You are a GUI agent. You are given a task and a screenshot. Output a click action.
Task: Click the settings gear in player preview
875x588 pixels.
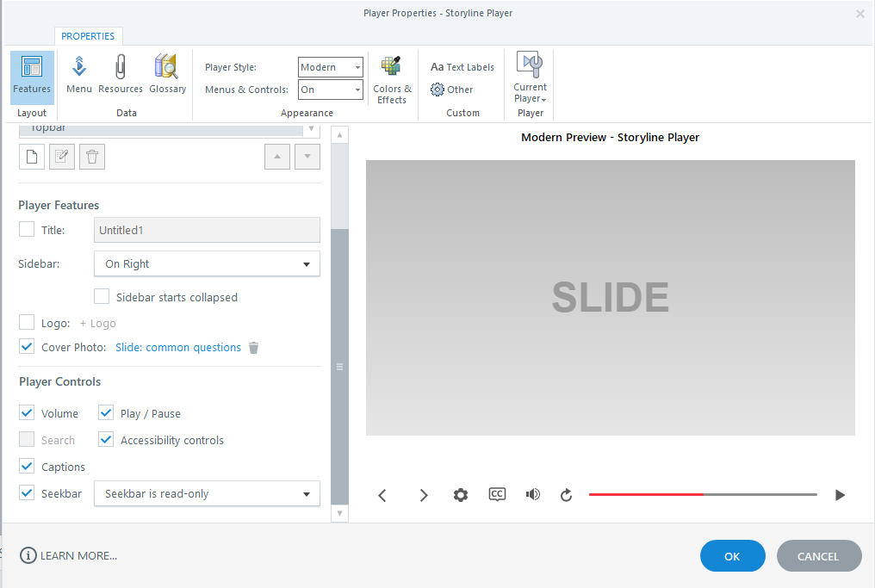461,495
